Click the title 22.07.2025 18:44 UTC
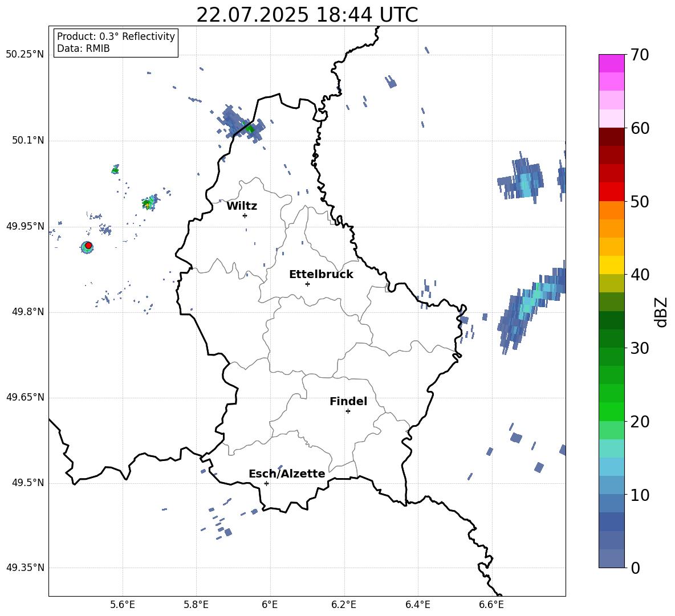 click(x=307, y=15)
